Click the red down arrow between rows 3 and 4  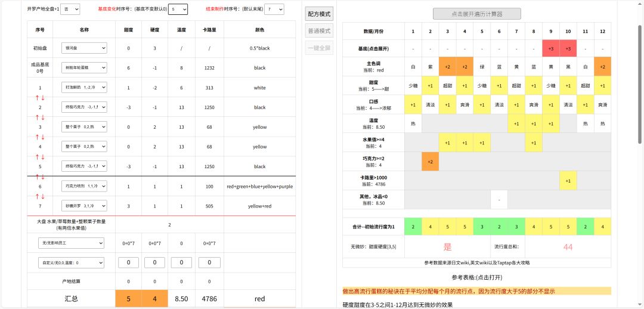point(43,137)
